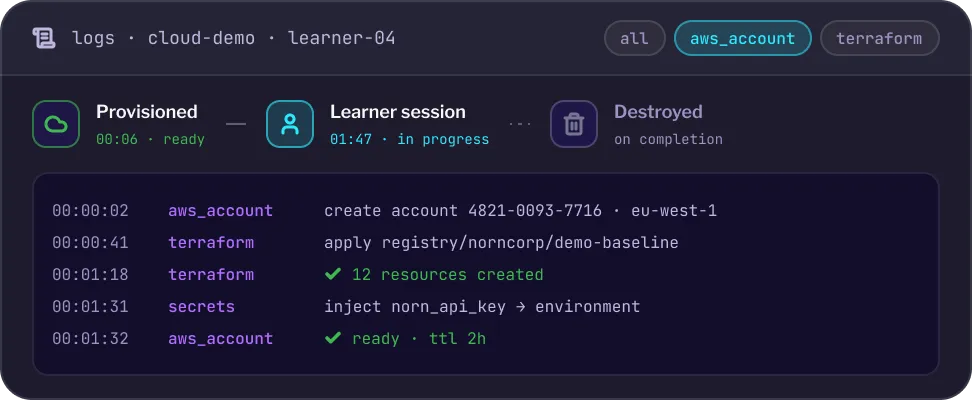The width and height of the screenshot is (972, 400).
Task: Select the aws_account filter pill
Action: (x=743, y=38)
